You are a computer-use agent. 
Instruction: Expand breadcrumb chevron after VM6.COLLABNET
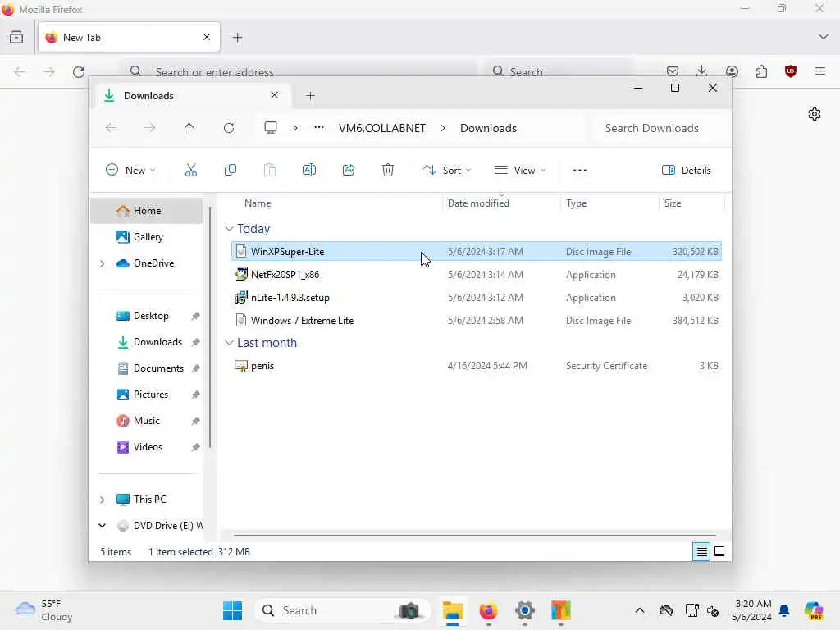click(443, 128)
